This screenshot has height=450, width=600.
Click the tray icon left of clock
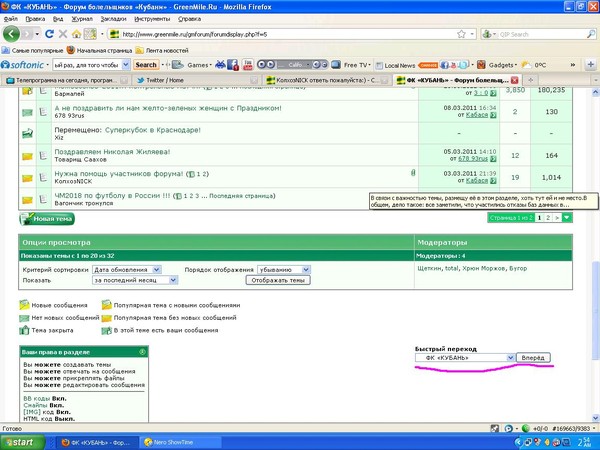(566, 442)
